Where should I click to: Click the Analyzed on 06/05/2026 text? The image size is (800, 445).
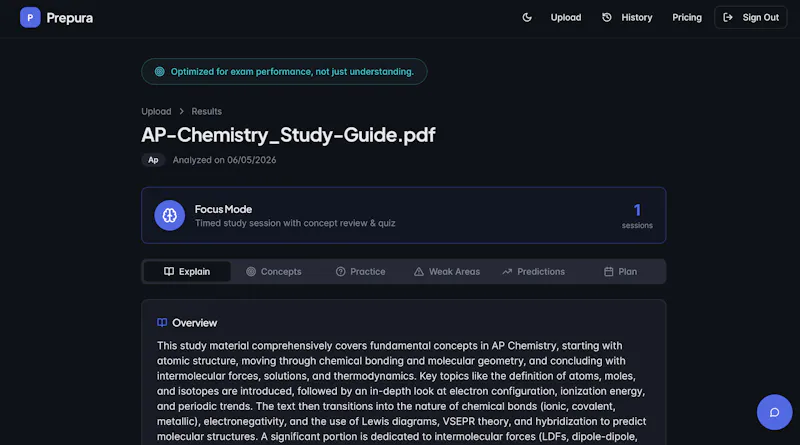tap(224, 160)
